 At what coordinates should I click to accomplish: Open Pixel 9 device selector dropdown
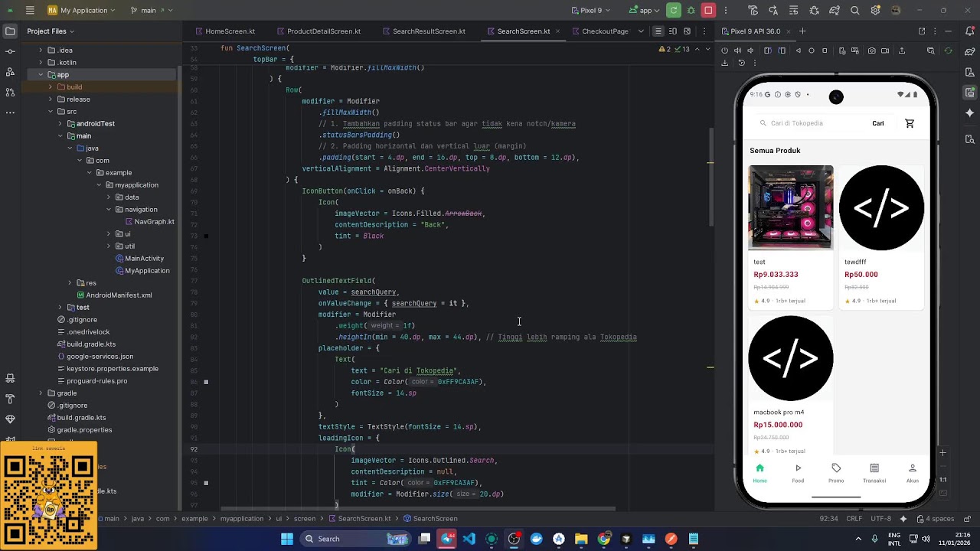click(591, 10)
